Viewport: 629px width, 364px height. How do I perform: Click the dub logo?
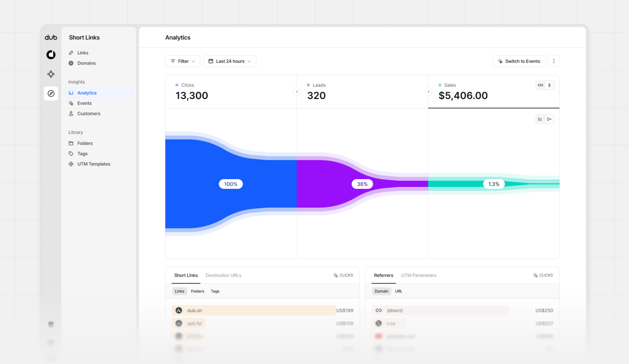pyautogui.click(x=51, y=37)
